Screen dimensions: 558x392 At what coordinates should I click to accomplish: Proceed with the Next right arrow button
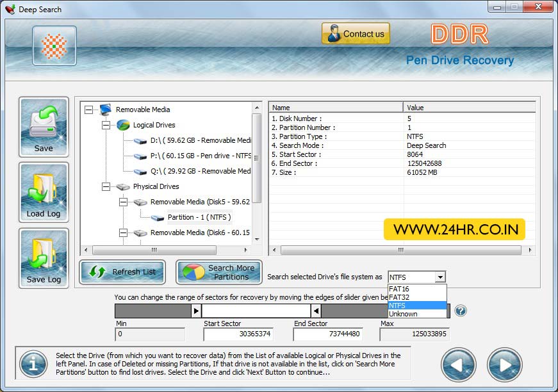click(504, 364)
